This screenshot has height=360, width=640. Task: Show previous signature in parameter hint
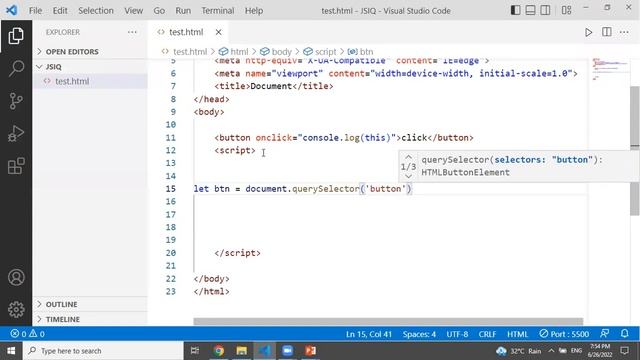(409, 157)
